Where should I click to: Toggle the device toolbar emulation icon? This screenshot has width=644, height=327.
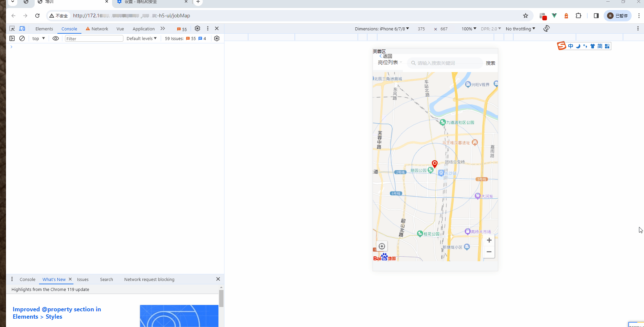click(x=22, y=29)
